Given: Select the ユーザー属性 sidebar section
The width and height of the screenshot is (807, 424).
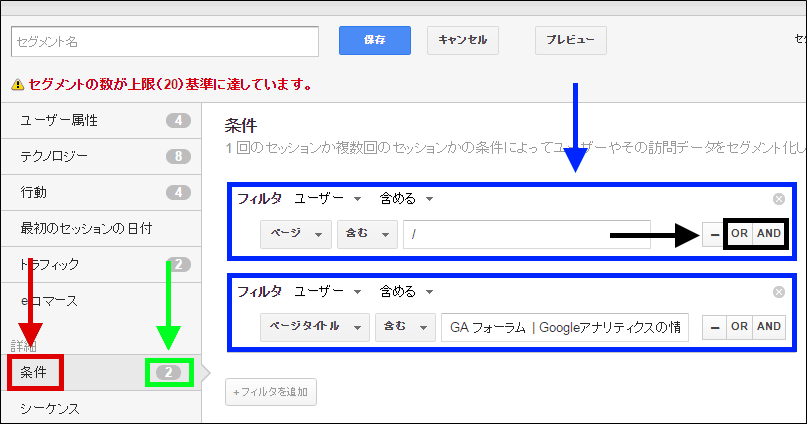Looking at the screenshot, I should [101, 120].
